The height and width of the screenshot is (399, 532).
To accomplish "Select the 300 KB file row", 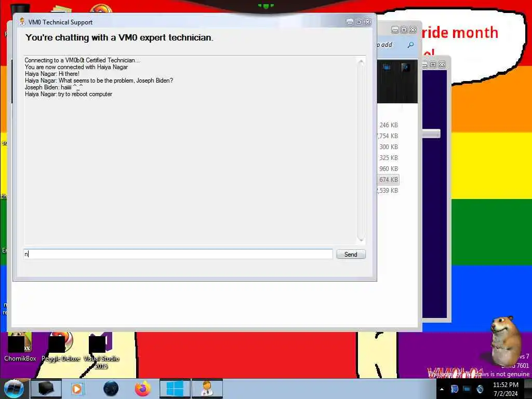I will pyautogui.click(x=388, y=147).
